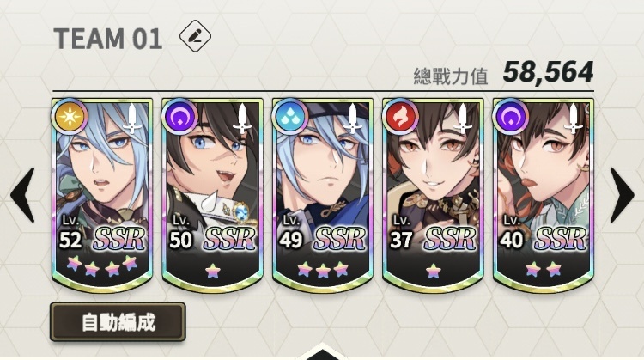
Task: Go to previous team with left arrow
Action: [x=22, y=195]
